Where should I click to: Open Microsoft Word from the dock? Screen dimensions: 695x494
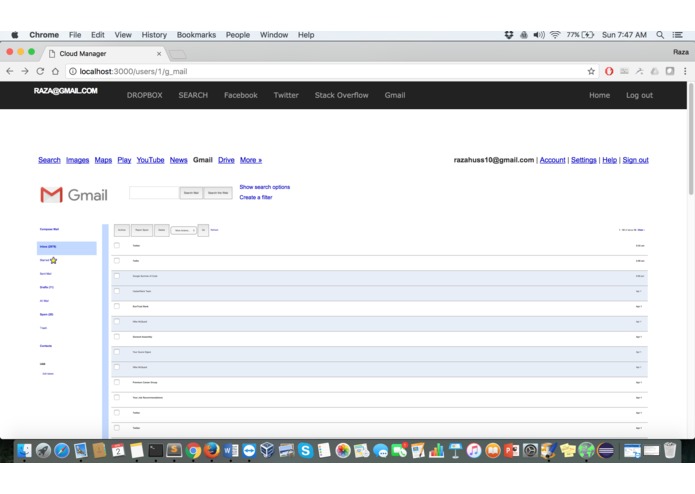[230, 451]
